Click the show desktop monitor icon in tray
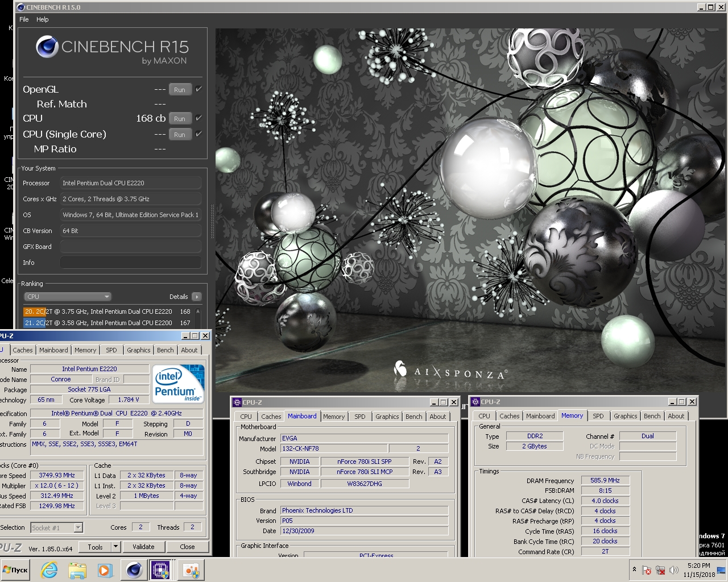The height and width of the screenshot is (582, 728). tap(721, 570)
